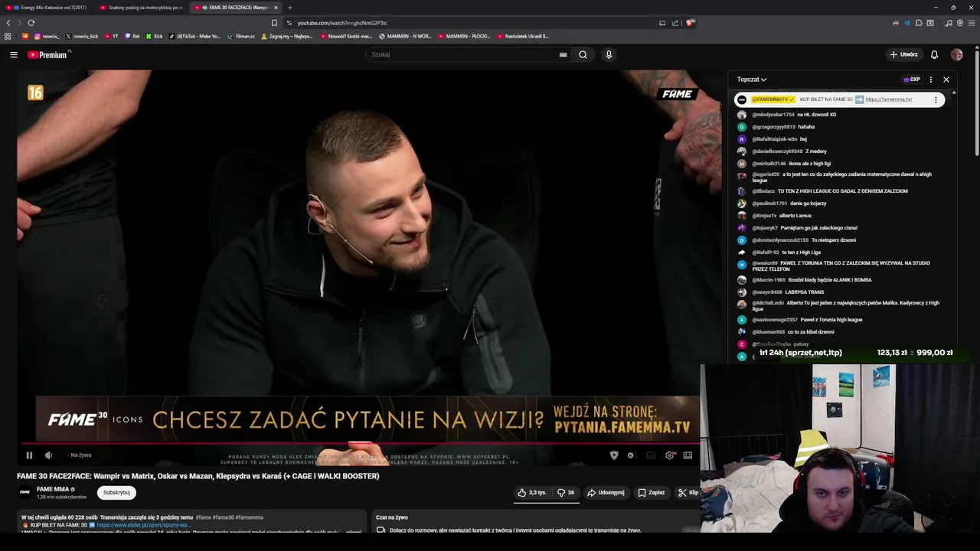The width and height of the screenshot is (980, 551).
Task: Open the account avatar menu
Action: pos(956,54)
